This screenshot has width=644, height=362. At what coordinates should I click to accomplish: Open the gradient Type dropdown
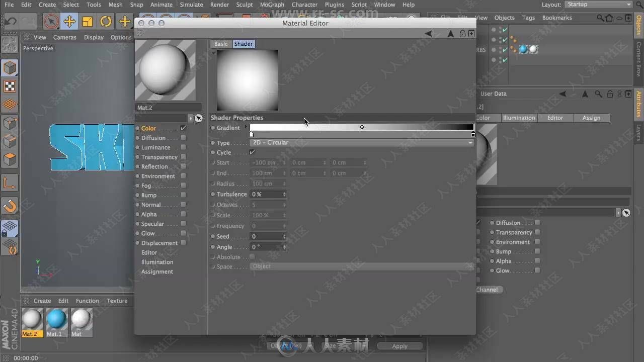362,143
